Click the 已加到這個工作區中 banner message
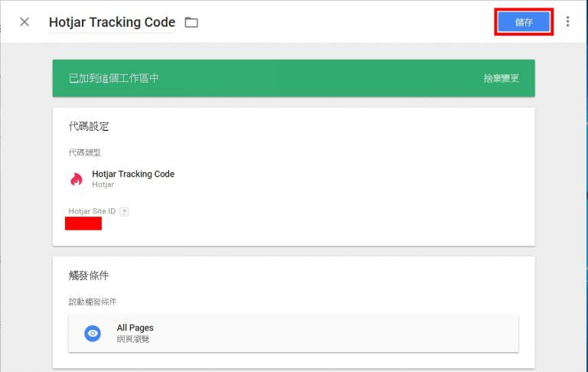Image resolution: width=588 pixels, height=372 pixels. point(114,78)
